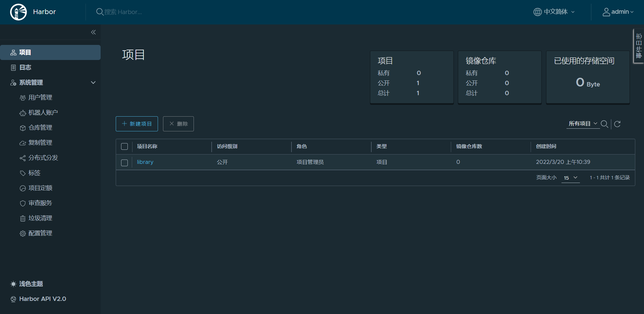This screenshot has height=314, width=644.
Task: Open the user management icon in sidebar
Action: (x=22, y=98)
